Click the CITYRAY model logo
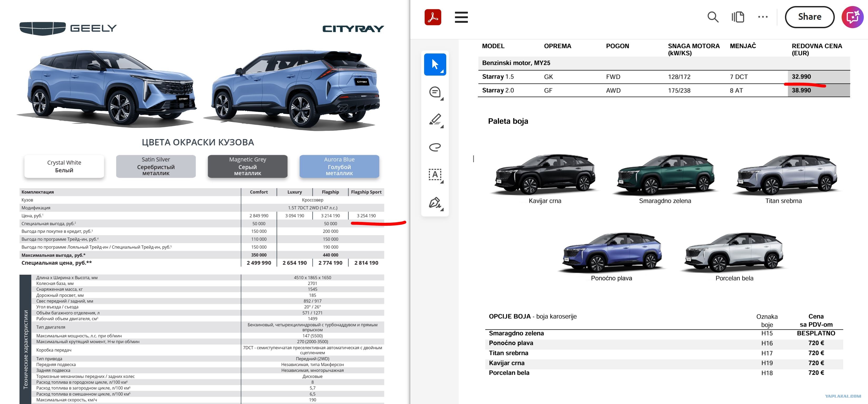This screenshot has width=868, height=404. click(353, 29)
